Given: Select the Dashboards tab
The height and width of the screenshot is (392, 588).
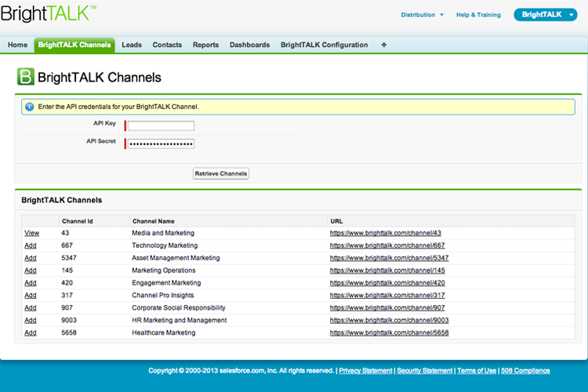Looking at the screenshot, I should (249, 45).
